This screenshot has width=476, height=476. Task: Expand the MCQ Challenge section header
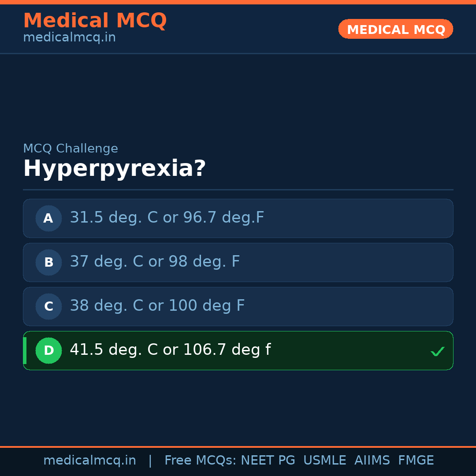click(71, 148)
